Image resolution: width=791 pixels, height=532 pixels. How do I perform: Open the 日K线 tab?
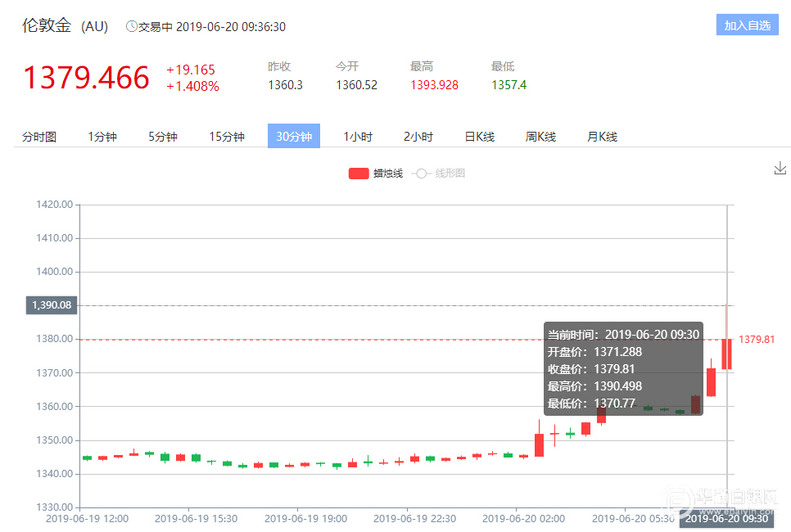click(x=479, y=137)
